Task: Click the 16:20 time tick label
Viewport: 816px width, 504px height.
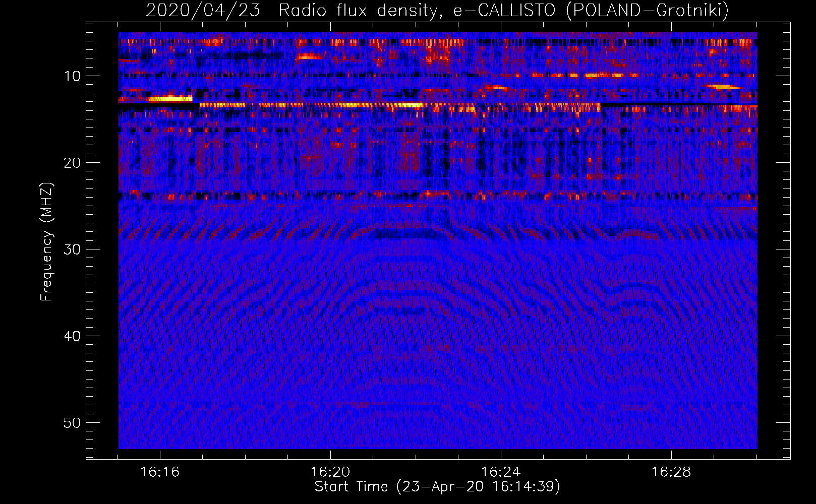Action: click(x=330, y=472)
